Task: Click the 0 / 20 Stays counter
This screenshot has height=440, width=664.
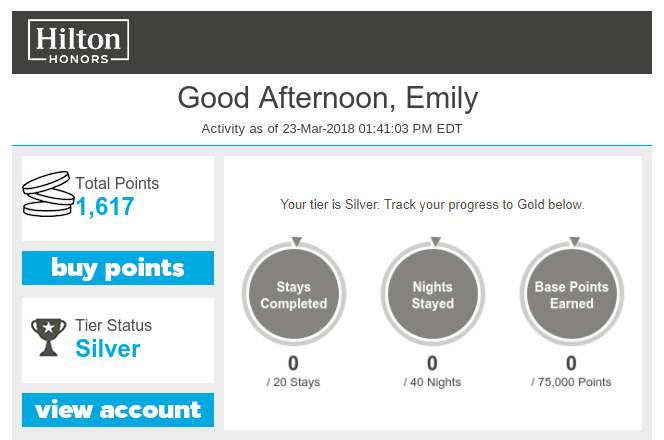Action: 294,371
